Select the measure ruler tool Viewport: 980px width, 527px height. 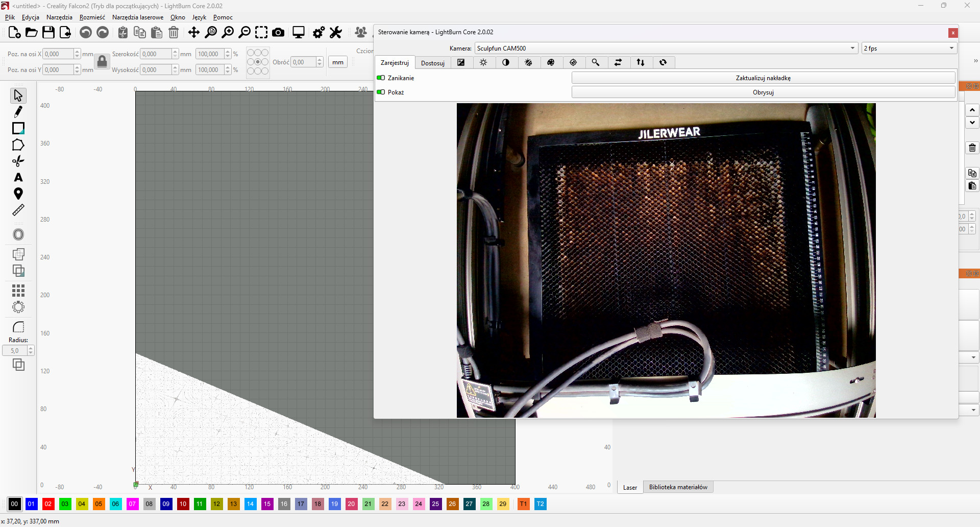(18, 210)
